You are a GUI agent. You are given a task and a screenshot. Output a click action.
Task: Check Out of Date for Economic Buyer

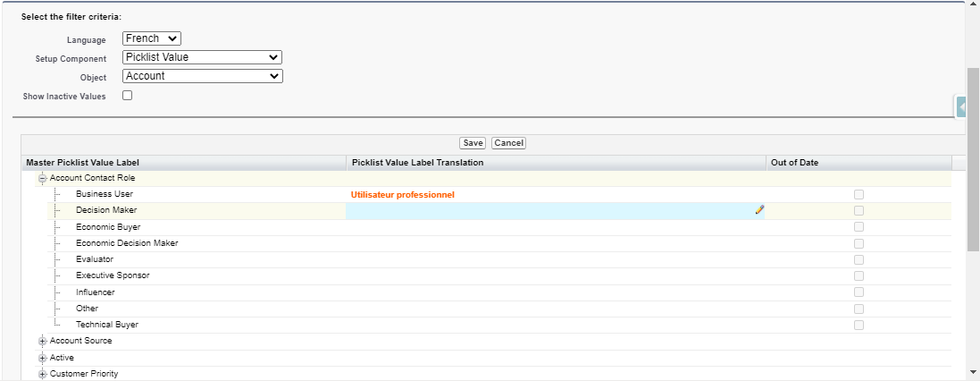859,227
